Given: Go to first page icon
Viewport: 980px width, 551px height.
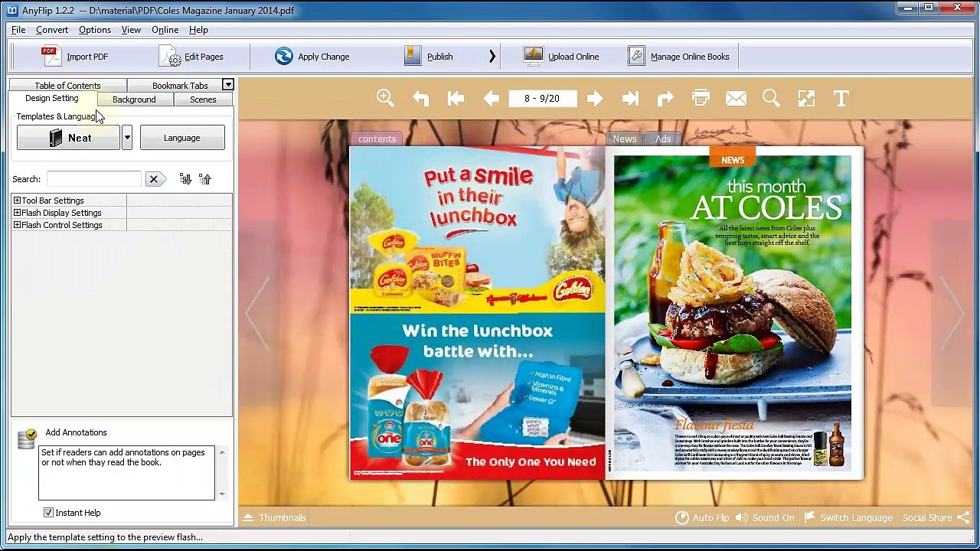Looking at the screenshot, I should [x=456, y=98].
